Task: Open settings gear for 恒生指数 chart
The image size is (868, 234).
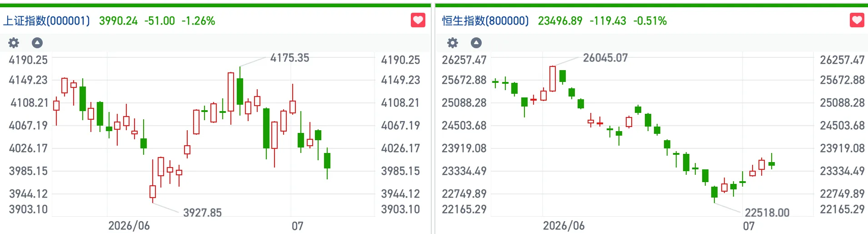Action: coord(453,43)
